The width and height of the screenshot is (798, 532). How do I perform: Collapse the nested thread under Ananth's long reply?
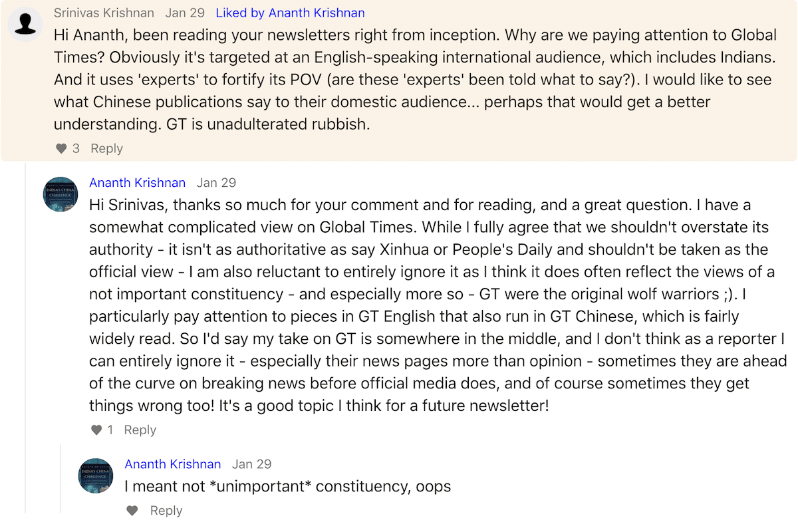pos(61,479)
